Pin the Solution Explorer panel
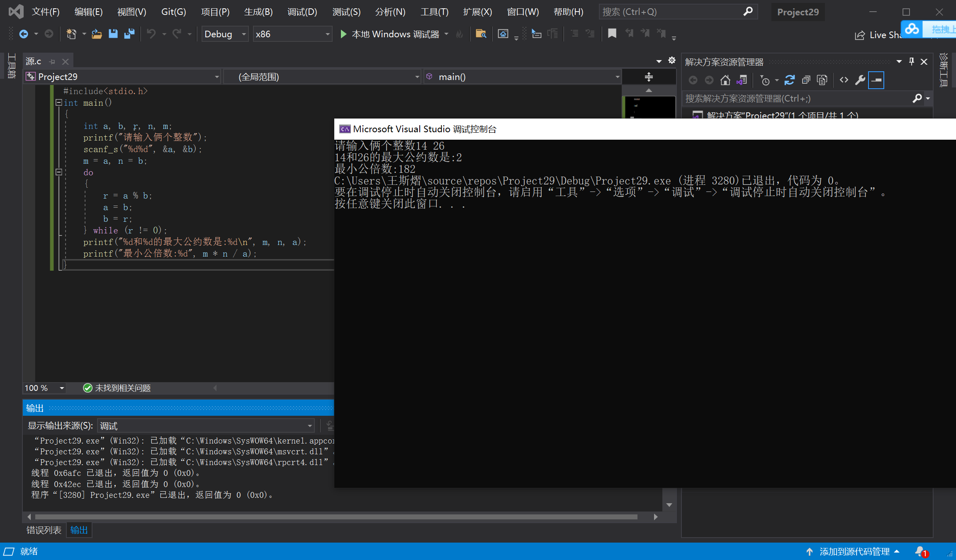Screen dimensions: 956x560 (x=911, y=62)
